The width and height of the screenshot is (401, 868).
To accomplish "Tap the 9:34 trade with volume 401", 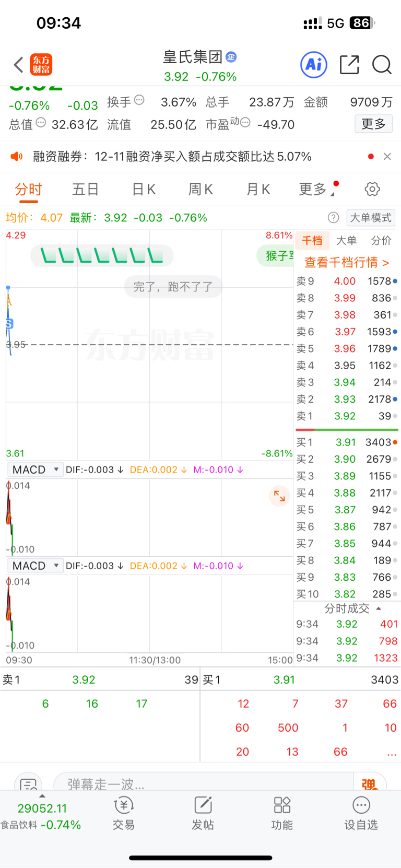I will 347,624.
